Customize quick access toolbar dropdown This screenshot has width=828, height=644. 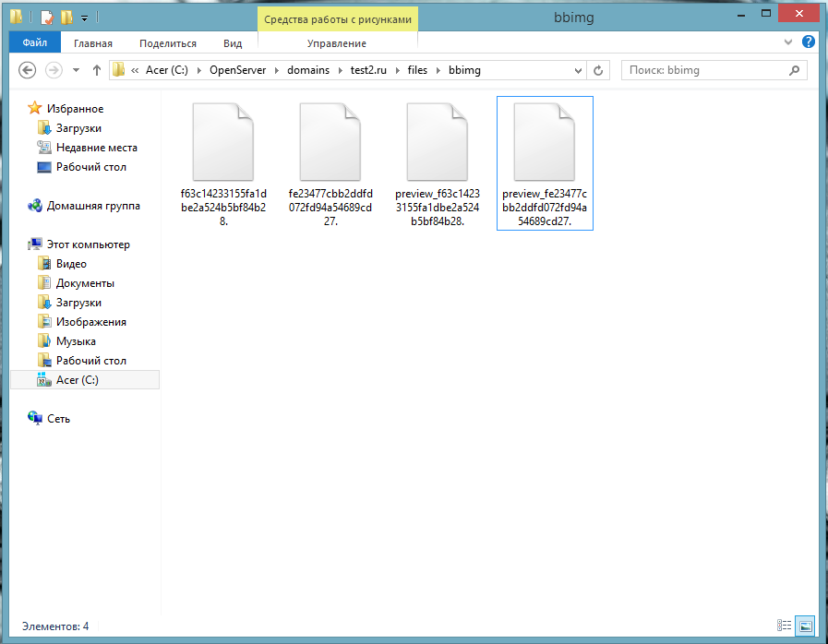pos(84,17)
